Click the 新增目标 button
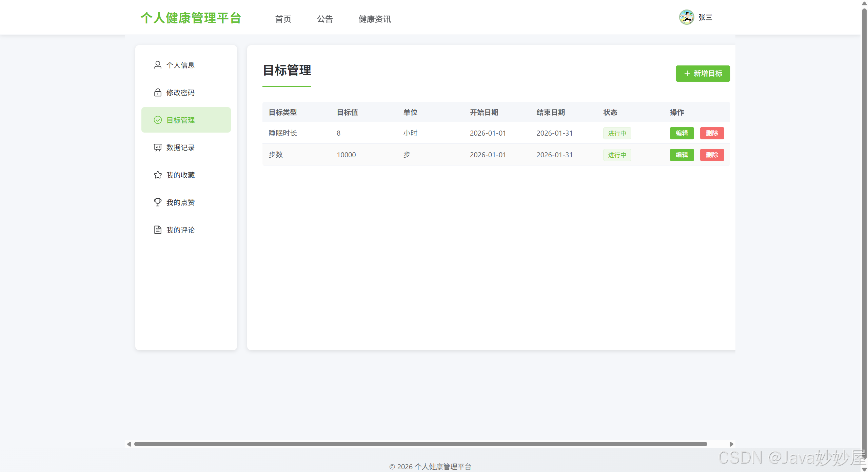This screenshot has width=868, height=472. [x=703, y=74]
